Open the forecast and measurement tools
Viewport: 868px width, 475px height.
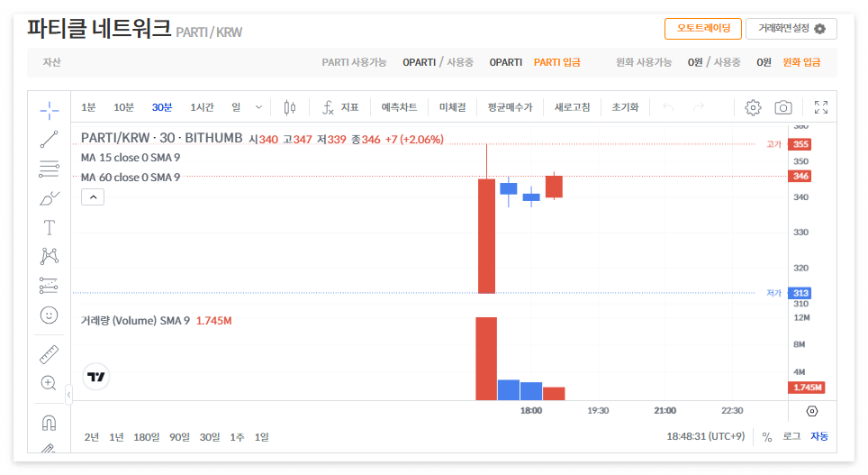pyautogui.click(x=50, y=286)
